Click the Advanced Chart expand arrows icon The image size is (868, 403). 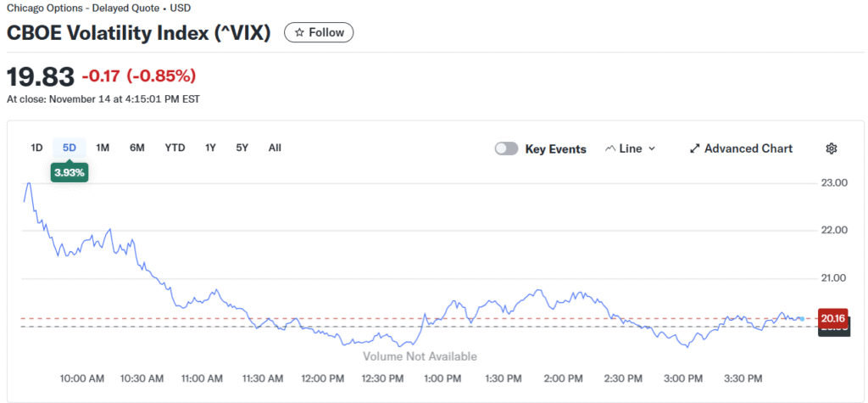click(695, 148)
